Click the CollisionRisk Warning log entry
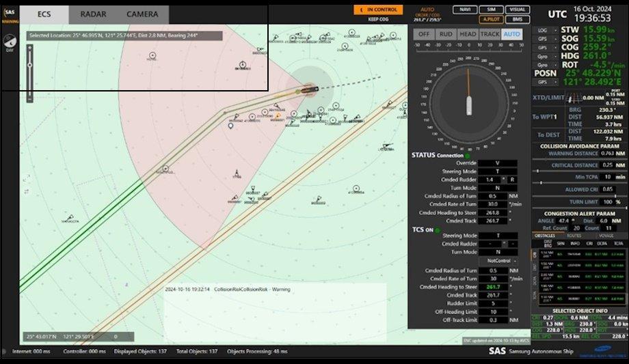The width and height of the screenshot is (629, 364). [228, 290]
